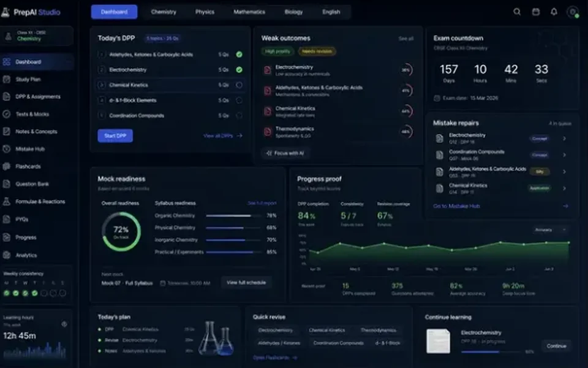This screenshot has width=588, height=368.
Task: Click the DPP & Assignments sidebar icon
Action: tap(6, 96)
